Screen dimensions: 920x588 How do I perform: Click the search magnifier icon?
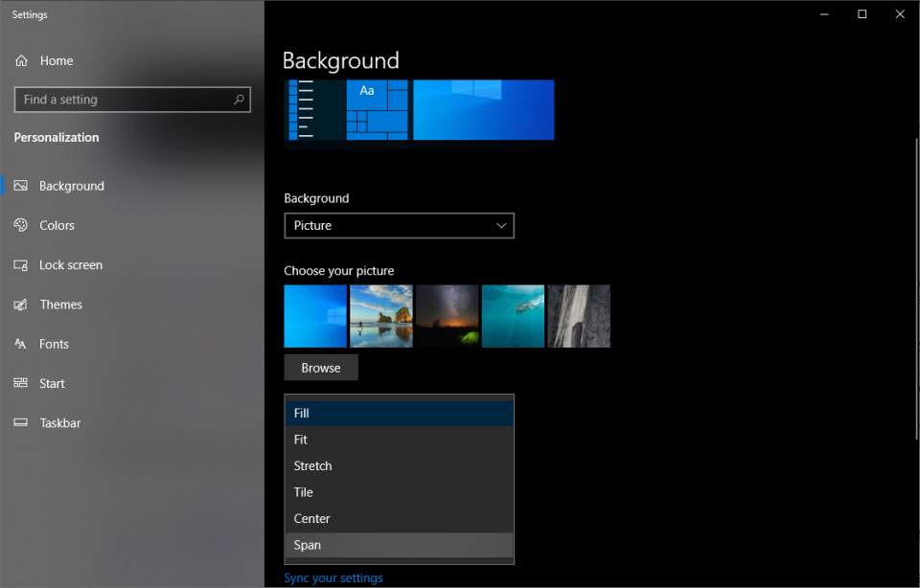click(239, 100)
